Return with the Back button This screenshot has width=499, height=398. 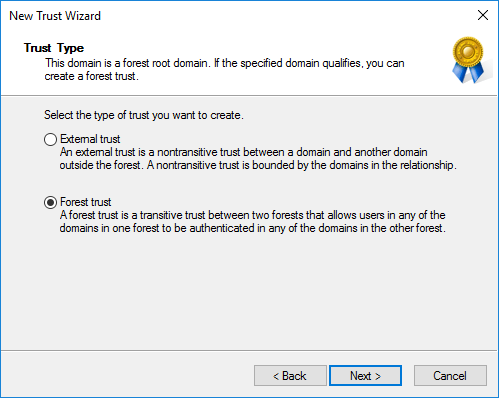290,376
